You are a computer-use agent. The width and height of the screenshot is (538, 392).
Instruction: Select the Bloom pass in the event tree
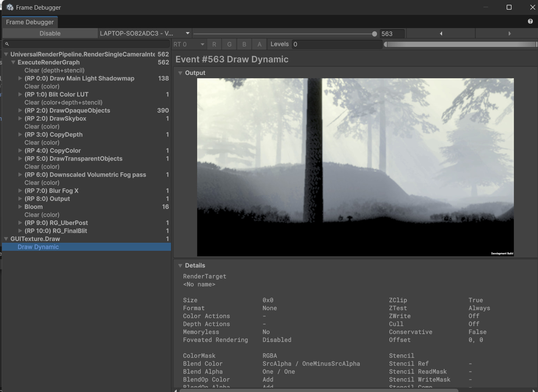[33, 207]
